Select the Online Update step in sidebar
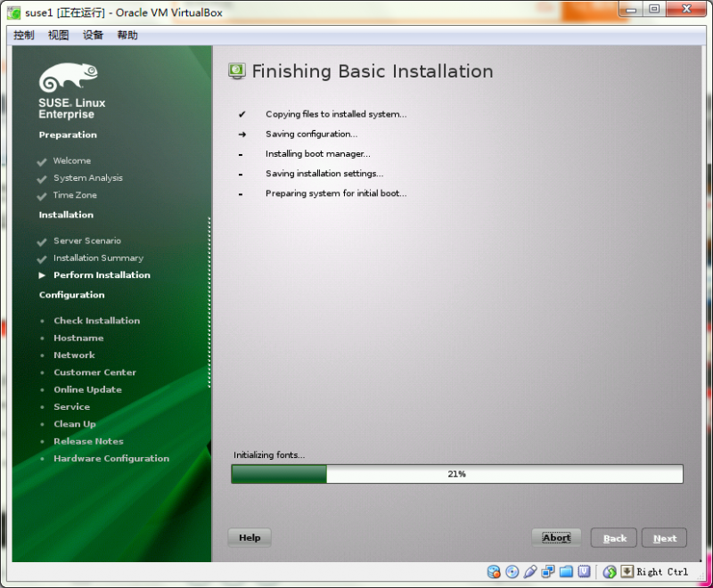The height and width of the screenshot is (588, 713). tap(87, 389)
